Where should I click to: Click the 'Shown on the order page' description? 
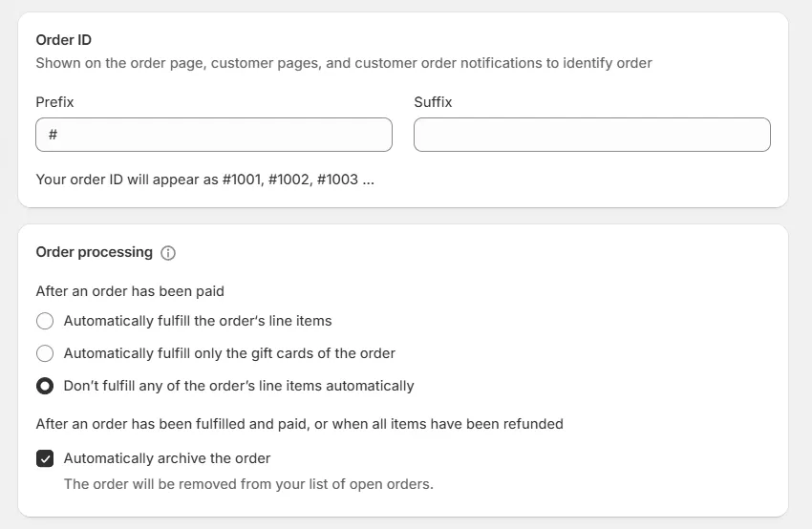pos(344,63)
